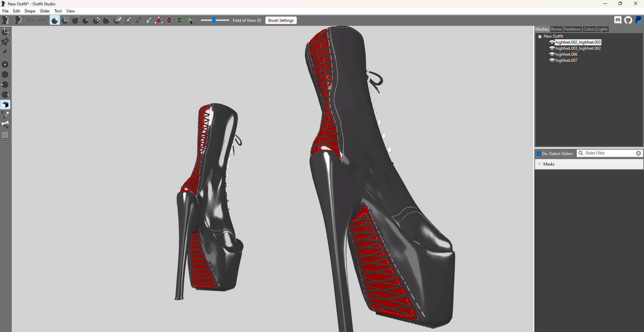Open the Discord link icon
Viewport: 644px width, 332px height.
618,20
